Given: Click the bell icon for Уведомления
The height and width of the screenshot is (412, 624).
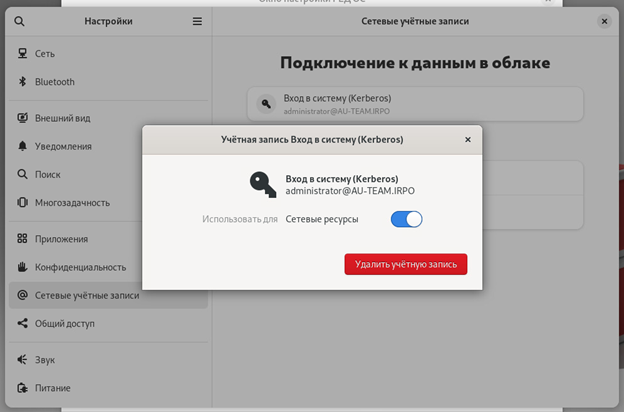Looking at the screenshot, I should [22, 146].
